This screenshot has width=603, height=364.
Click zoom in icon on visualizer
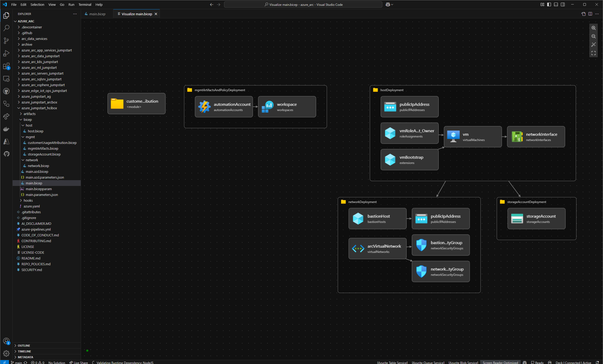tap(594, 28)
